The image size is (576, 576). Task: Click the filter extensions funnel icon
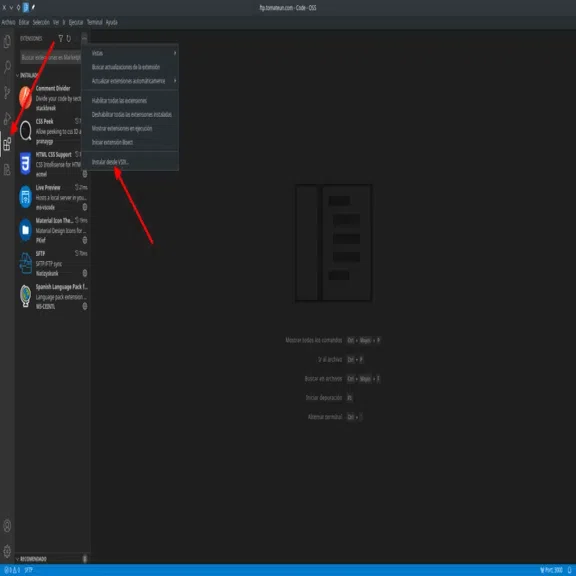[61, 38]
